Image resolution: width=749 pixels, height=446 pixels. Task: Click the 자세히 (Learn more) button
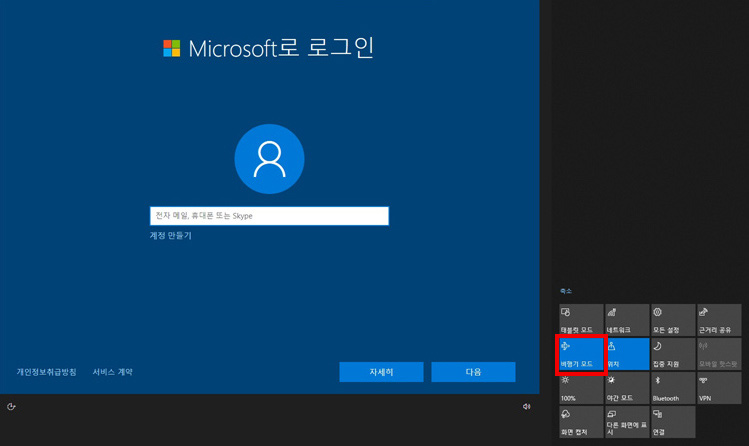[x=381, y=372]
